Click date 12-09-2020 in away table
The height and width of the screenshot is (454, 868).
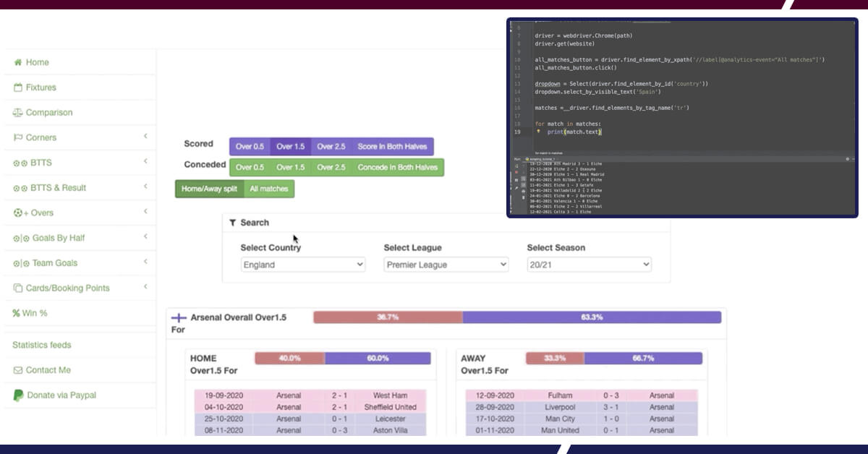tap(495, 395)
